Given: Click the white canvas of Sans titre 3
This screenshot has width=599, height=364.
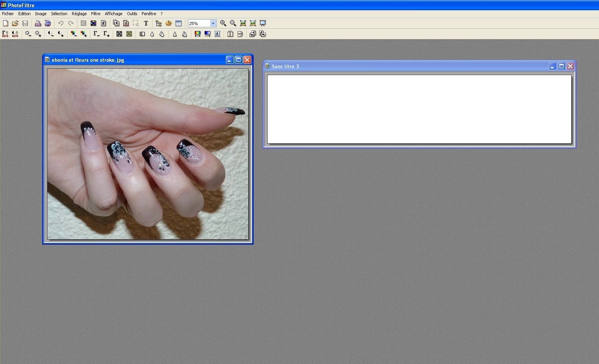Looking at the screenshot, I should [x=419, y=109].
